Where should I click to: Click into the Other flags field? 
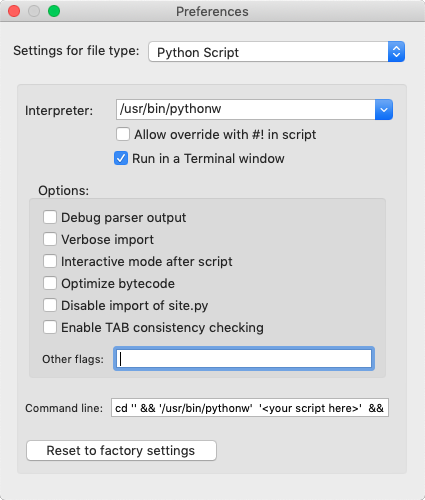[x=244, y=359]
